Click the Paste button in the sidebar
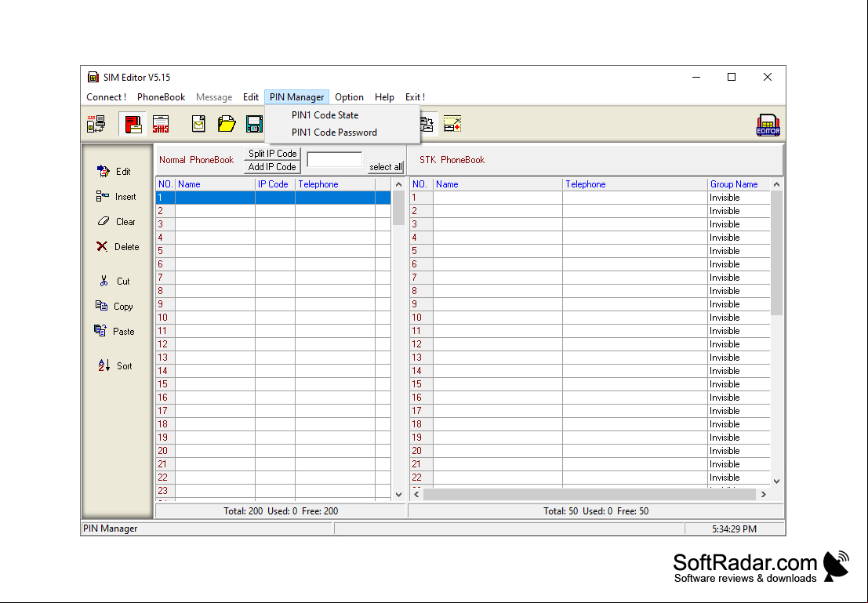 coord(114,331)
